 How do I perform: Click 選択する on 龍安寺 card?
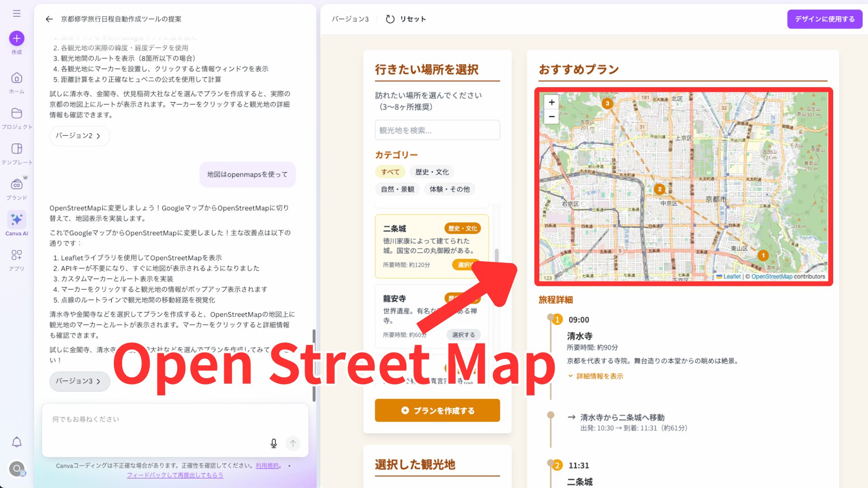point(463,335)
